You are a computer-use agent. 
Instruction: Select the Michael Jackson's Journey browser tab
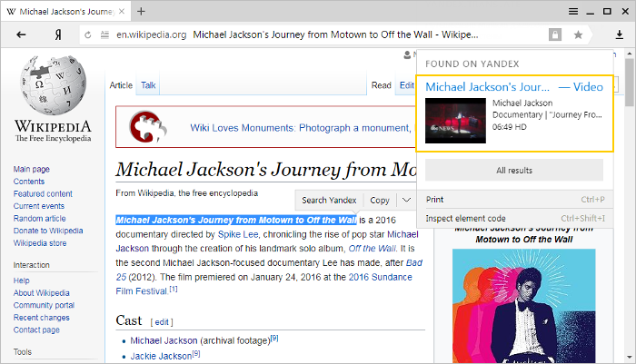pyautogui.click(x=66, y=12)
